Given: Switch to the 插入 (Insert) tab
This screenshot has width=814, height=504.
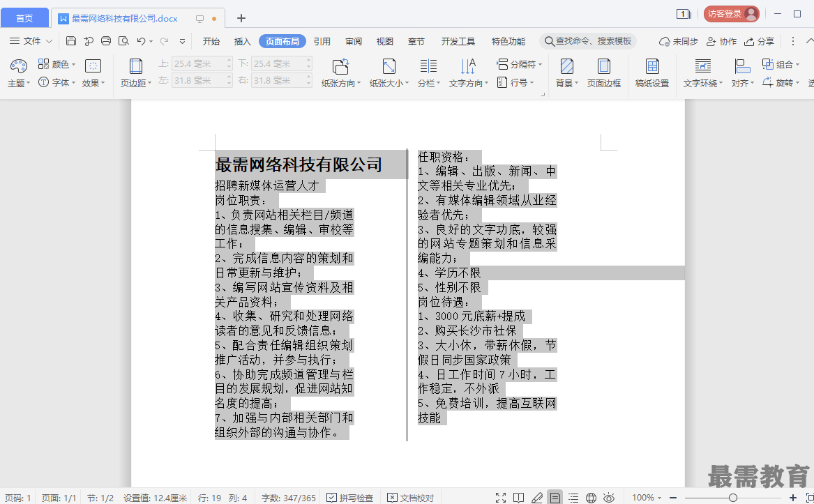Looking at the screenshot, I should coord(243,41).
